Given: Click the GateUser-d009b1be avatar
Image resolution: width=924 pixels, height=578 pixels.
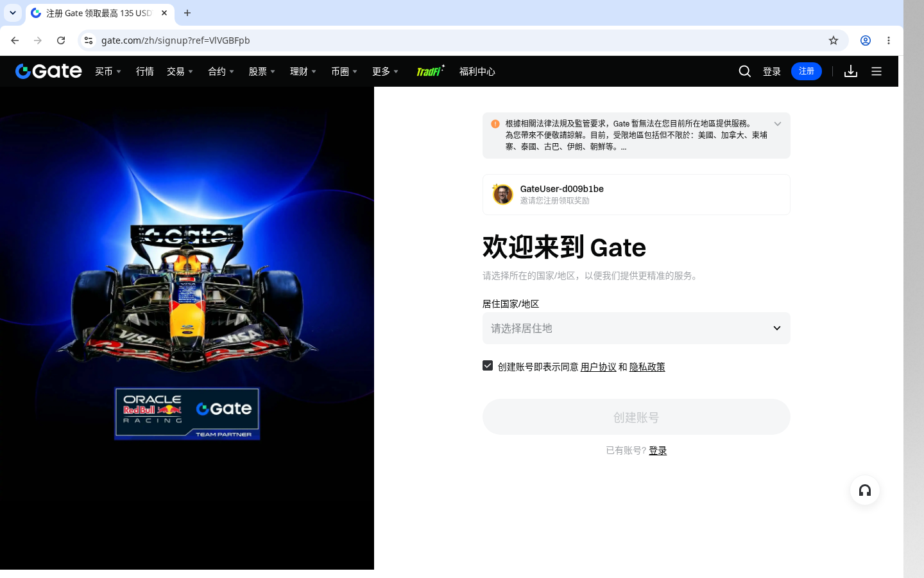Looking at the screenshot, I should [502, 194].
